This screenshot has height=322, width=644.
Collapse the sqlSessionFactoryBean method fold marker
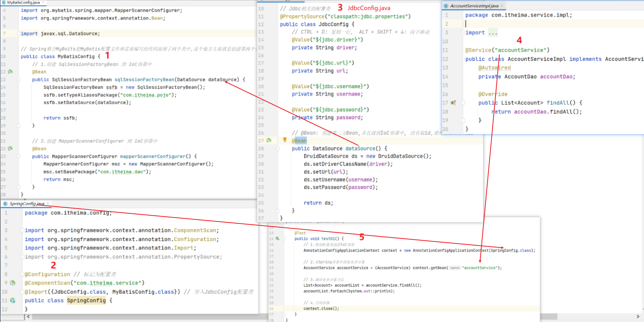[18, 80]
